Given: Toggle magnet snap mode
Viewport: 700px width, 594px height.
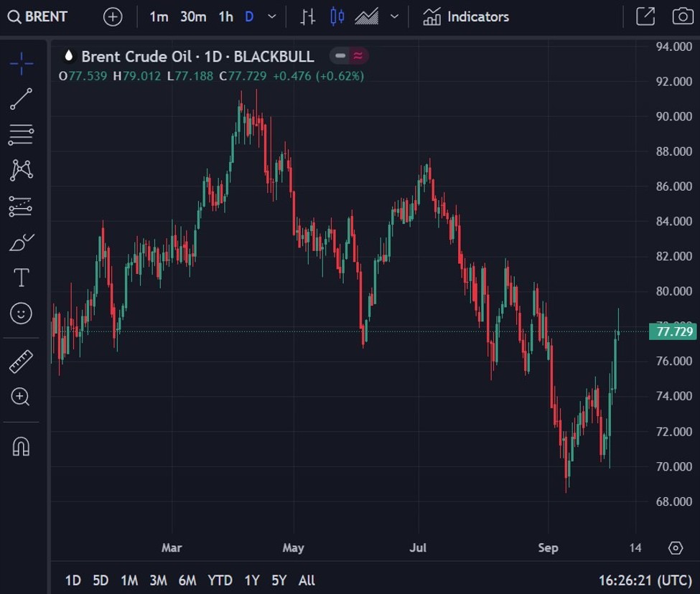Looking at the screenshot, I should (x=20, y=446).
